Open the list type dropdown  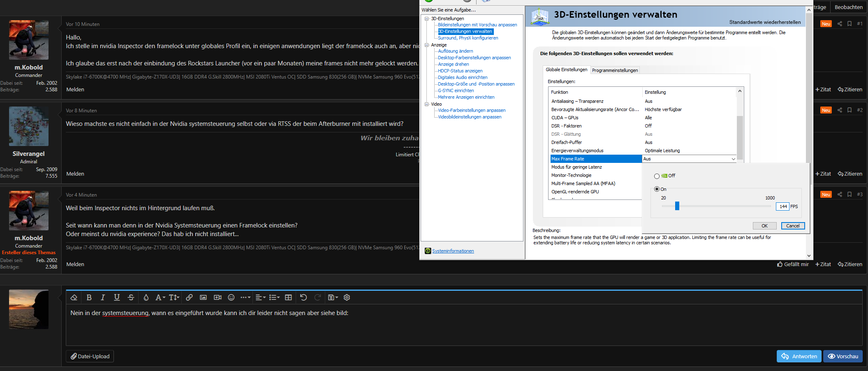274,297
